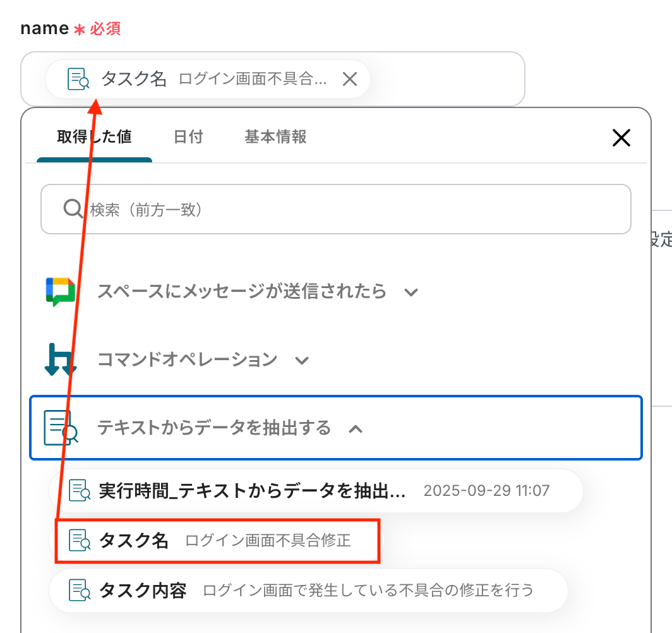The width and height of the screenshot is (672, 633).
Task: Select the 取得した値 tab
Action: 94,136
